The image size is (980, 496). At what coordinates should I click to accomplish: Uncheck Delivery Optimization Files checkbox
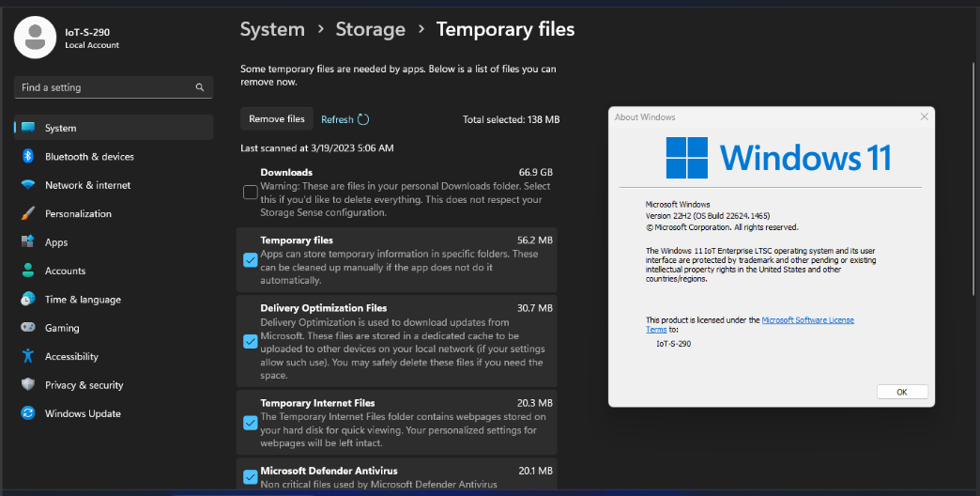[x=250, y=342]
